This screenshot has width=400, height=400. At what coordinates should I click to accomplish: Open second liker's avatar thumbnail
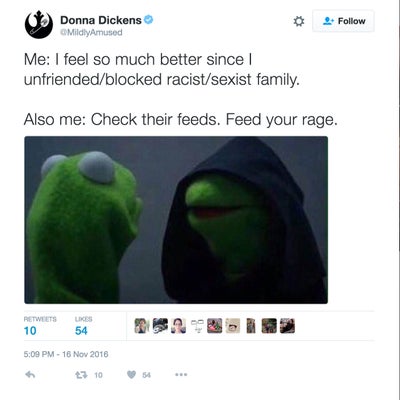tap(160, 326)
